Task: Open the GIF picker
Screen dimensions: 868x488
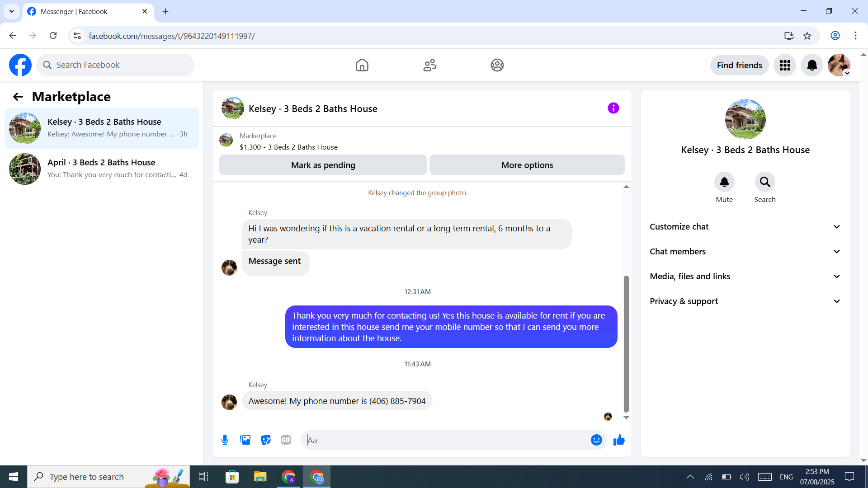Action: (x=286, y=440)
